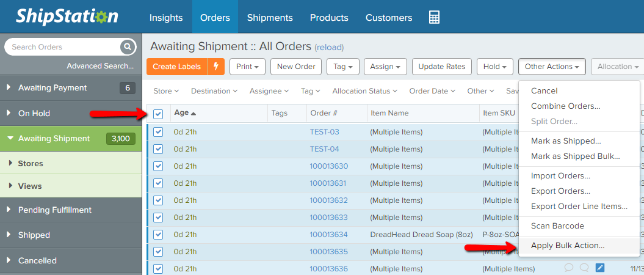Switch to the Orders tab

[215, 18]
